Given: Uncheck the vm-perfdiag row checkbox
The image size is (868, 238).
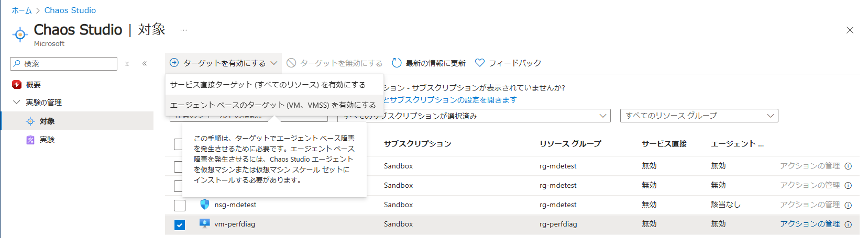Looking at the screenshot, I should [180, 225].
